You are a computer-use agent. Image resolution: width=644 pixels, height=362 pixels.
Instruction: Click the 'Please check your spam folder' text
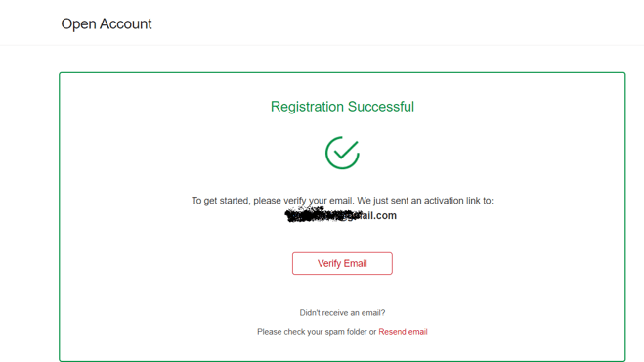(312, 332)
